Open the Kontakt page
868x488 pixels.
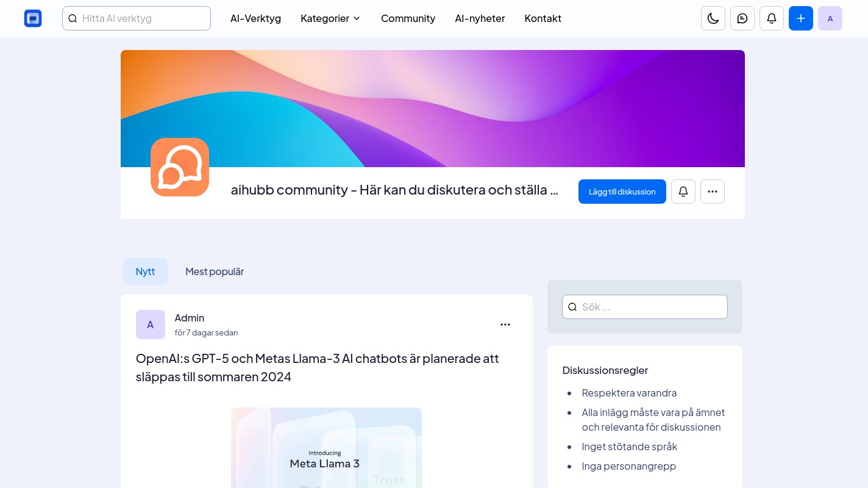pos(542,18)
